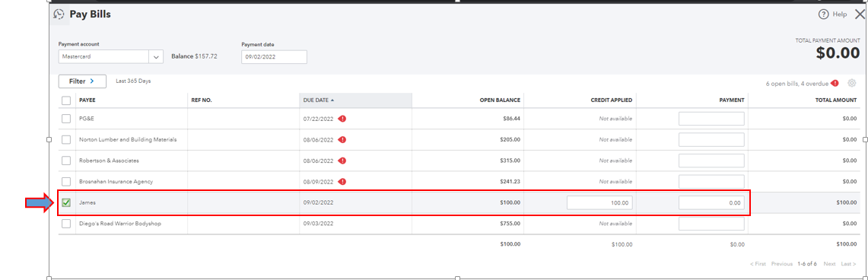Click James credit applied field 100.00

(599, 202)
